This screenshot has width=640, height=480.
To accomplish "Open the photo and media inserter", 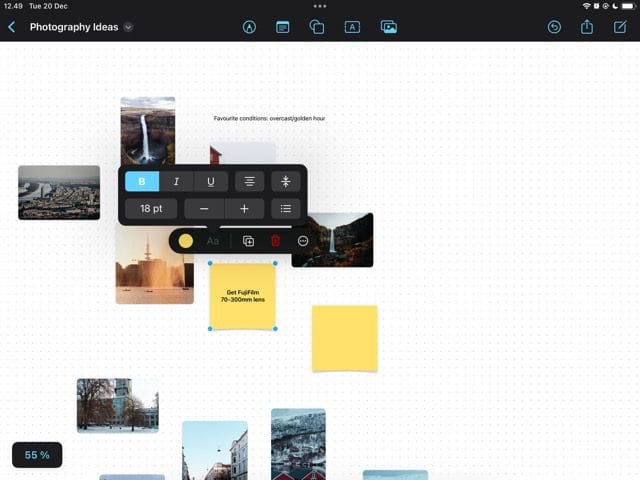I will 389,27.
